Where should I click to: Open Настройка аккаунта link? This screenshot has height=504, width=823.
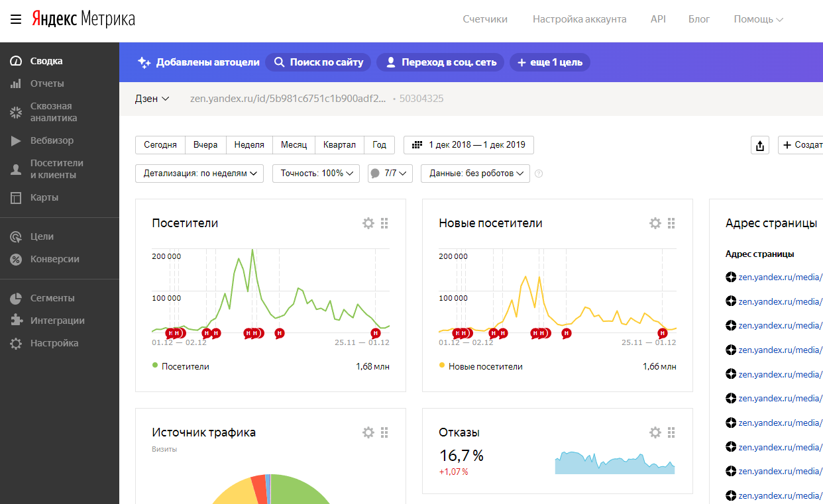(579, 19)
